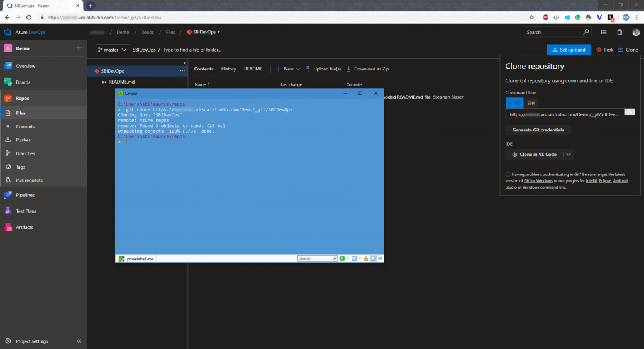The width and height of the screenshot is (644, 349).
Task: Collapse the left navigation sidebar
Action: click(79, 341)
